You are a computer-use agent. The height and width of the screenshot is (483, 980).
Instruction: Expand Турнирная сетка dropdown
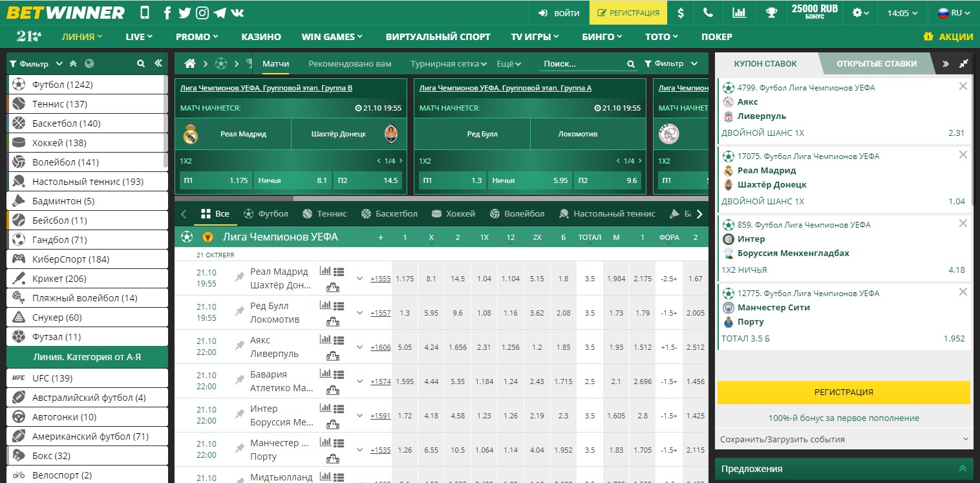[x=449, y=63]
